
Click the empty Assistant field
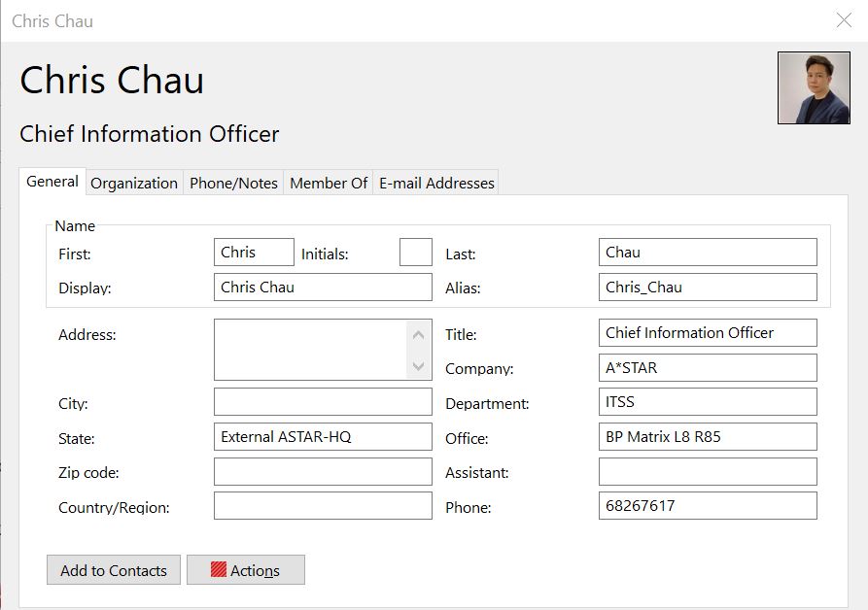tap(708, 472)
